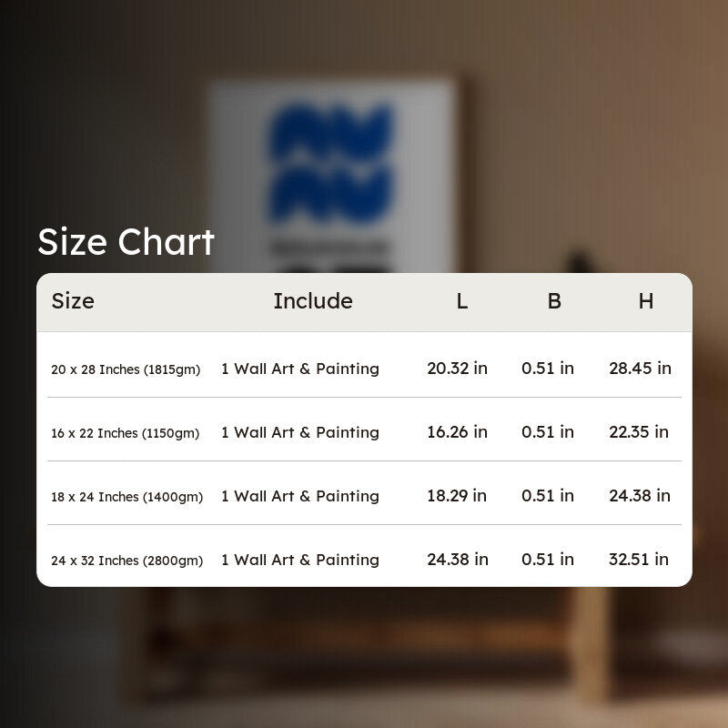The height and width of the screenshot is (728, 728).
Task: Click the Size Chart heading
Action: point(126,242)
